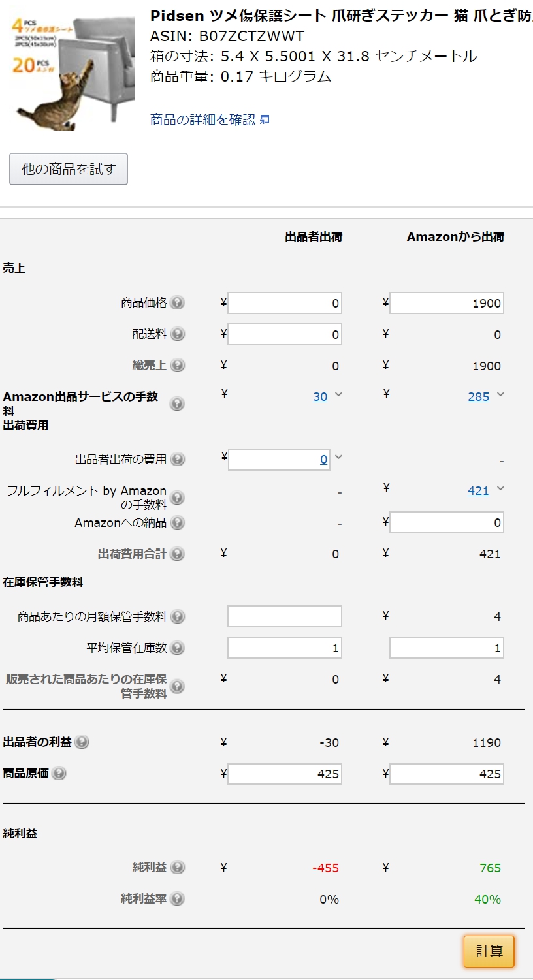Click seller-fulfilled seller profit value -30
This screenshot has width=533, height=980.
(x=329, y=742)
